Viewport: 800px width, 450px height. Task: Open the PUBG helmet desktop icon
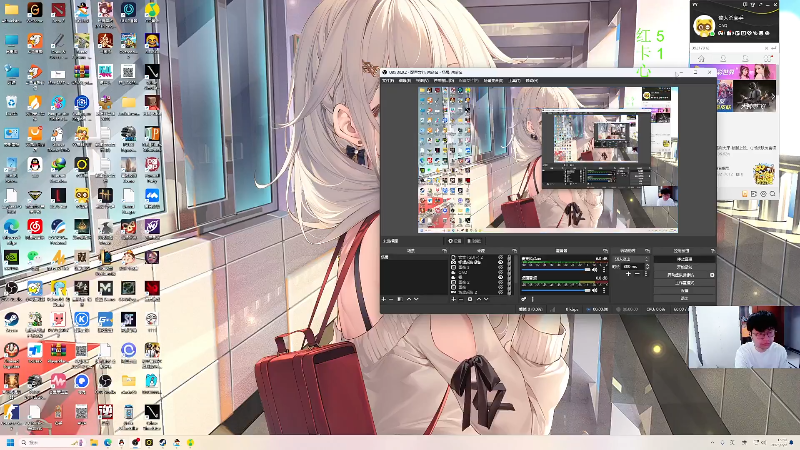click(x=128, y=133)
